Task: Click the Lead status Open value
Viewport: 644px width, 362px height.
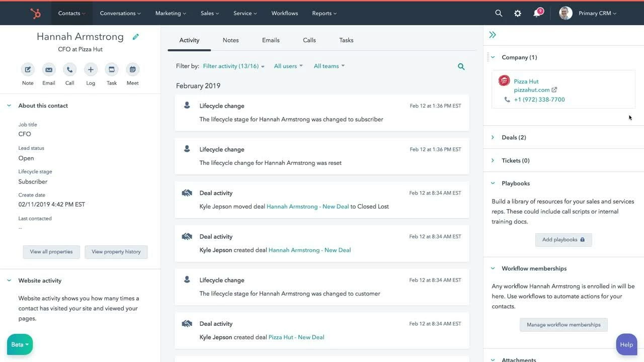Action: coord(26,158)
